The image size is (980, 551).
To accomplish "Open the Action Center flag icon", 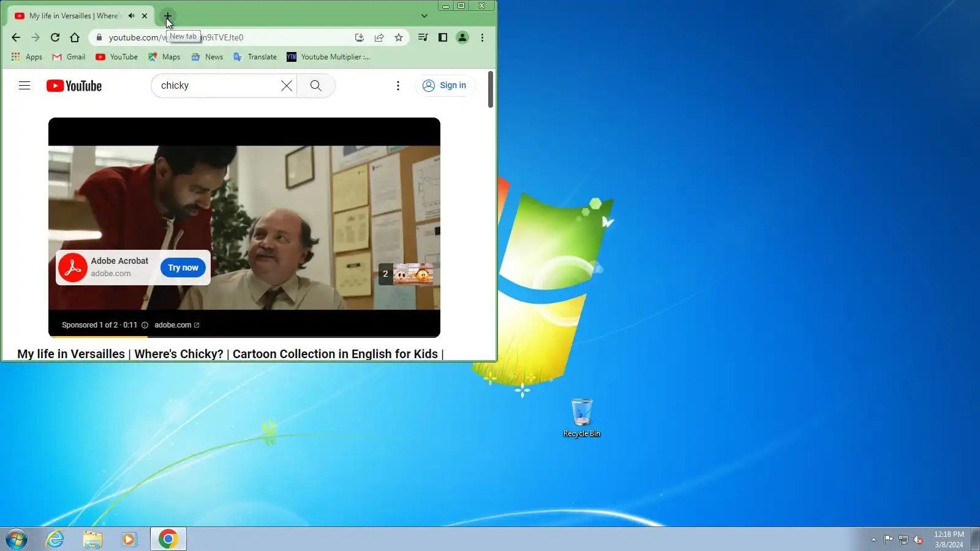I will pos(888,539).
